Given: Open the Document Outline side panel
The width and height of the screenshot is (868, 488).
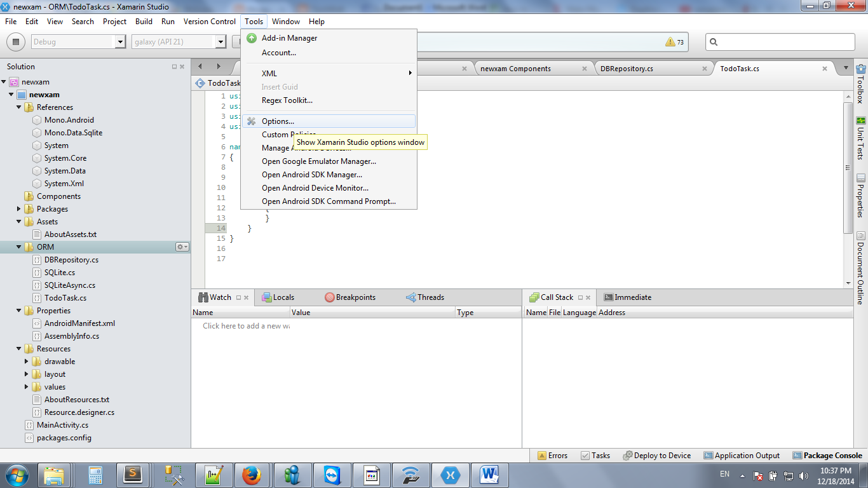Looking at the screenshot, I should (861, 268).
